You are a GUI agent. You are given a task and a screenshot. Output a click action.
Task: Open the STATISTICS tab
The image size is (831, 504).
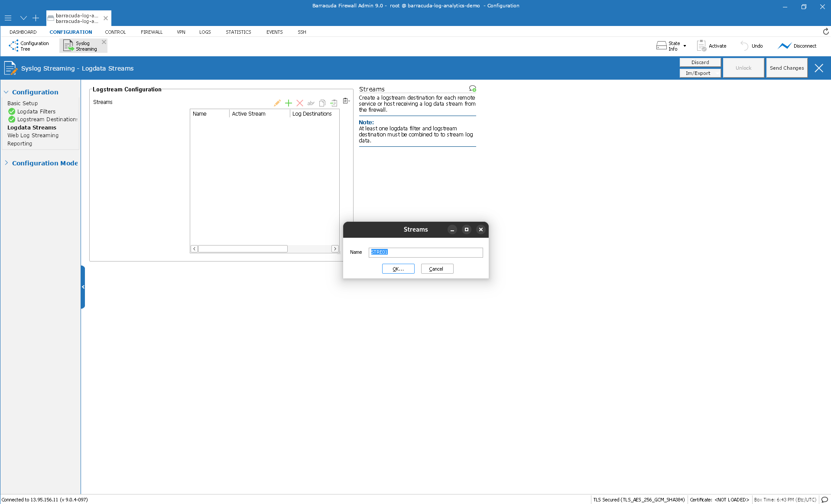click(x=238, y=32)
